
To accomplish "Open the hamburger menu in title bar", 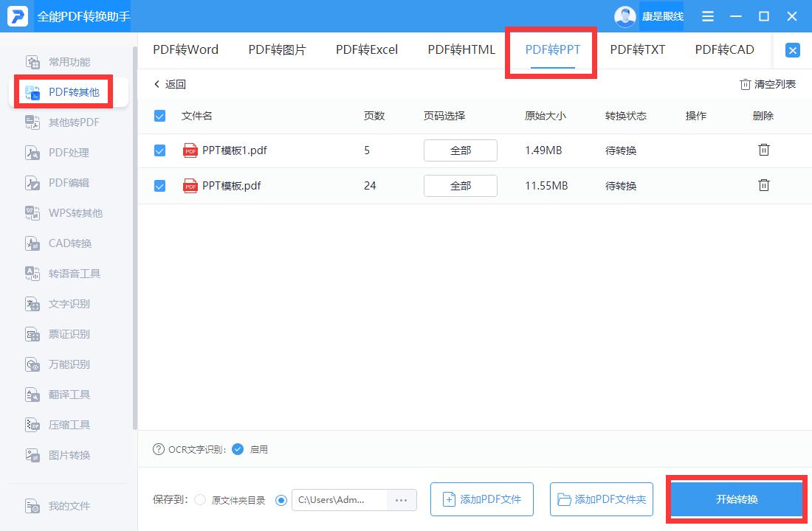I will click(x=706, y=15).
